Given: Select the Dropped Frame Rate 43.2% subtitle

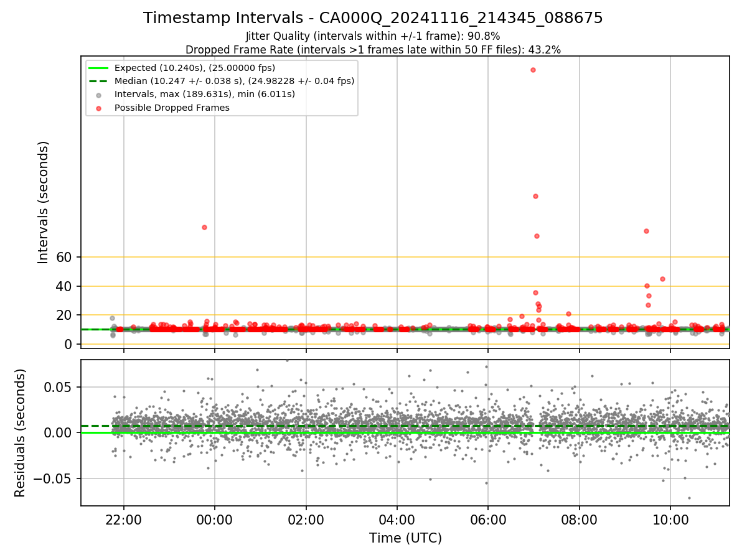Looking at the screenshot, I should (373, 50).
